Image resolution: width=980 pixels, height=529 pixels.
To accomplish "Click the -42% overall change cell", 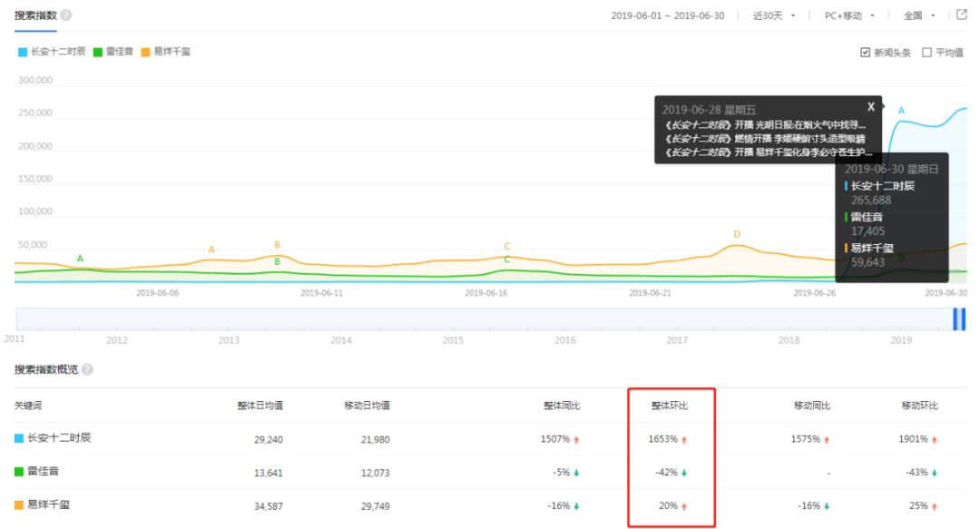I will [x=671, y=473].
